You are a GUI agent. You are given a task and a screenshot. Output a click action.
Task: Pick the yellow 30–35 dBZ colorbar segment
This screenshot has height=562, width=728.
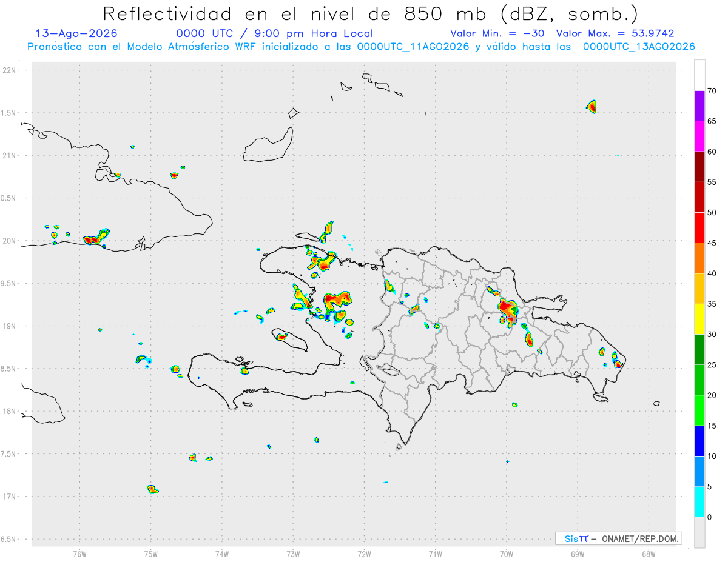point(699,319)
